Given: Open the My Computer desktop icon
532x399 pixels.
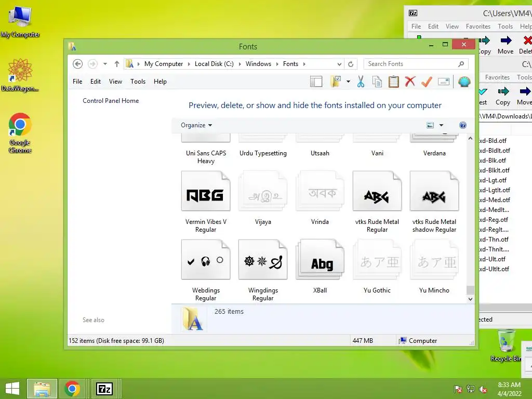Looking at the screenshot, I should coord(20,21).
